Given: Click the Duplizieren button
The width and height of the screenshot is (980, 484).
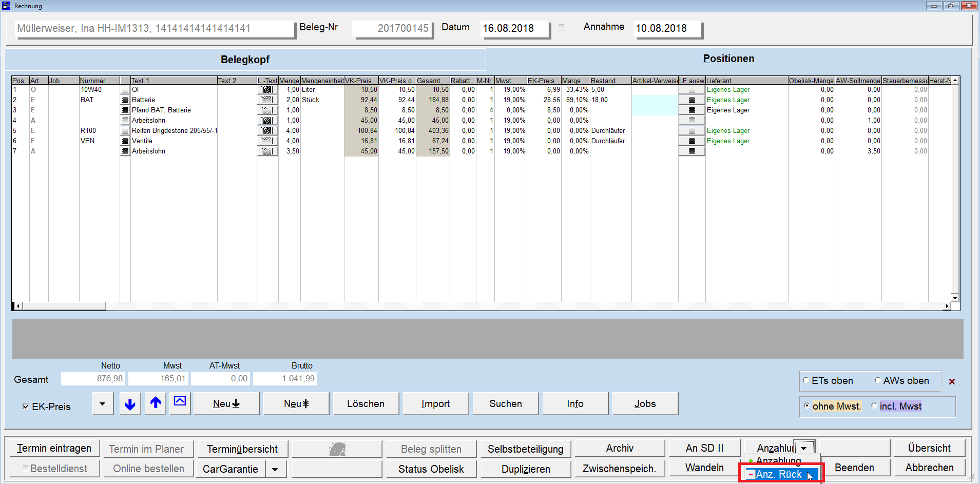Looking at the screenshot, I should tap(526, 469).
